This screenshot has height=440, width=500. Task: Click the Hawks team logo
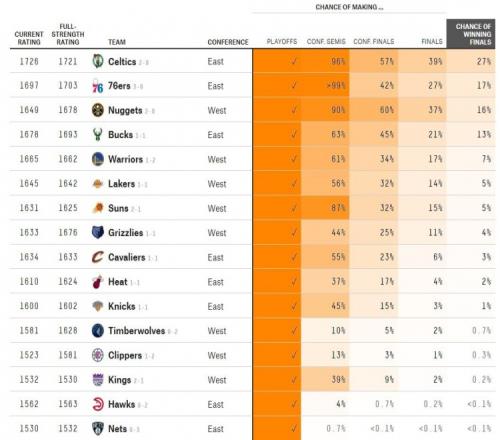[x=98, y=404]
